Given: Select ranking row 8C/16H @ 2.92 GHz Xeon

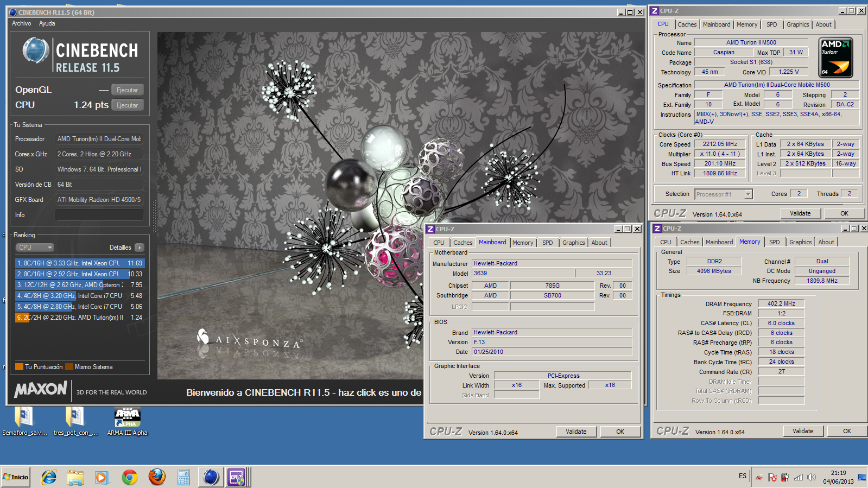Looking at the screenshot, I should pyautogui.click(x=80, y=274).
